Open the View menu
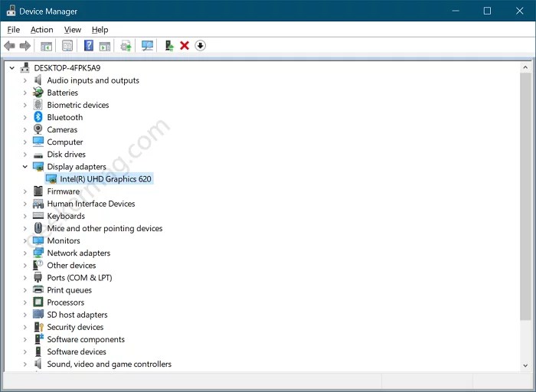 73,30
